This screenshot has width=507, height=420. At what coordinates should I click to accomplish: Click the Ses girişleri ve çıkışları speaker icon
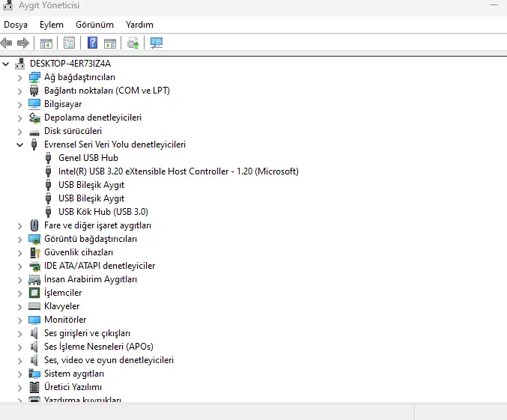(34, 333)
